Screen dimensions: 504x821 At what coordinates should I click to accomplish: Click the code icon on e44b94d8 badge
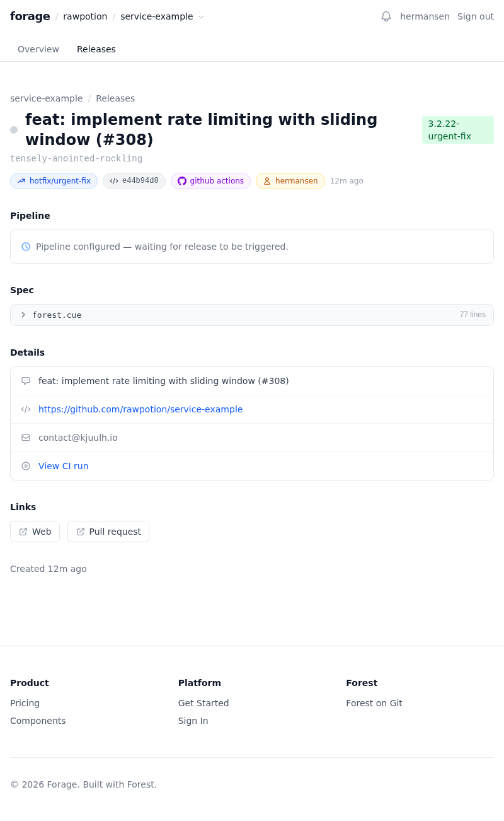[x=114, y=181]
